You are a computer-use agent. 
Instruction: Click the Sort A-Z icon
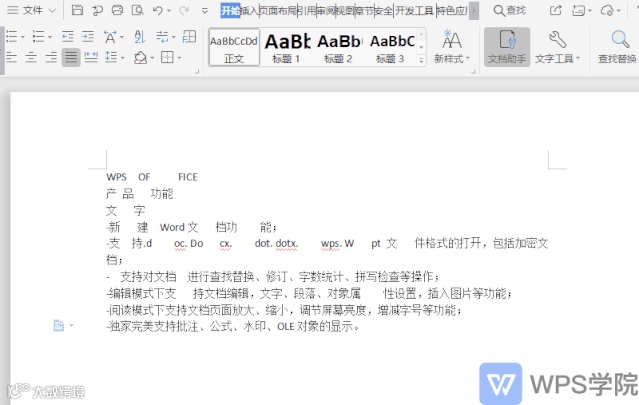(x=139, y=37)
